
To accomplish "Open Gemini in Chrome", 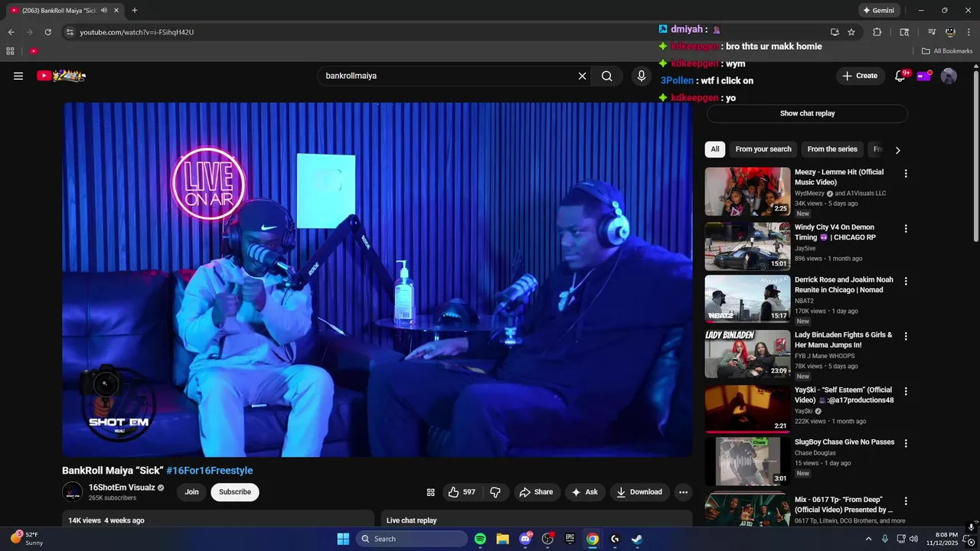I will 878,11.
